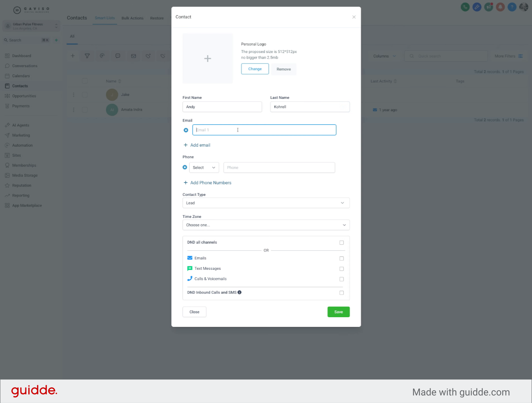Switch to the Bulk Actions tab

(132, 18)
